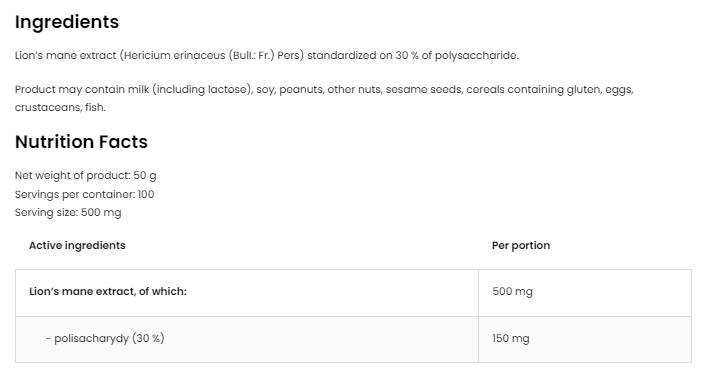707x375 pixels.
Task: Select the allergen warning paragraph starting 'Product may contain'
Action: [x=324, y=98]
